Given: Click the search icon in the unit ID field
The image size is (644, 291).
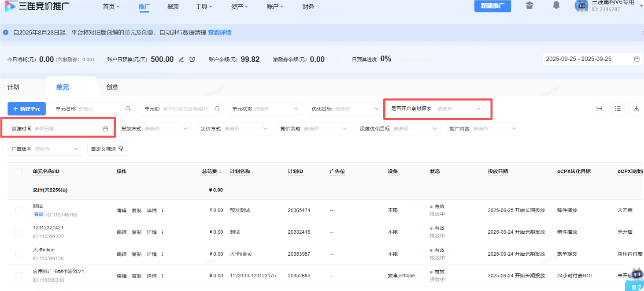Looking at the screenshot, I should 217,108.
